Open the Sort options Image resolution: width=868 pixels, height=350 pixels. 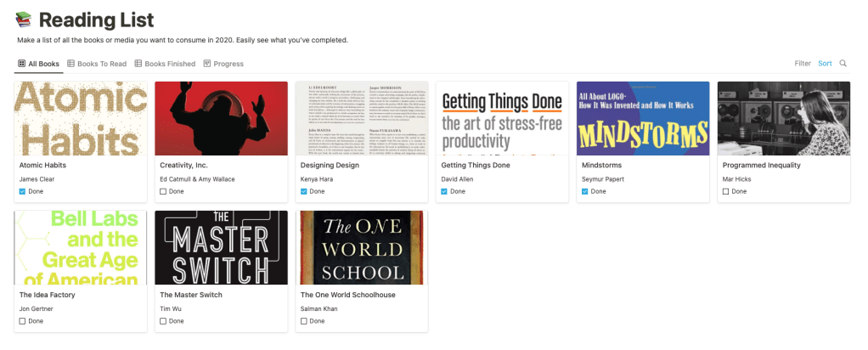pos(825,64)
